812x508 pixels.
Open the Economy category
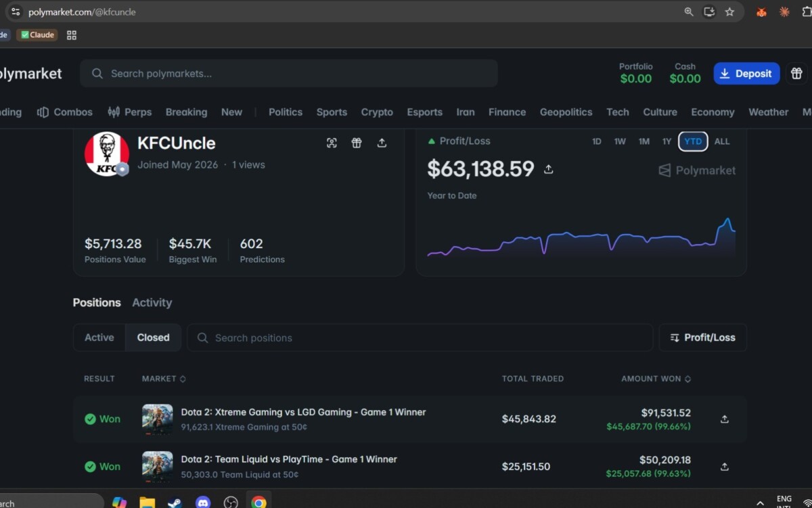pos(713,112)
